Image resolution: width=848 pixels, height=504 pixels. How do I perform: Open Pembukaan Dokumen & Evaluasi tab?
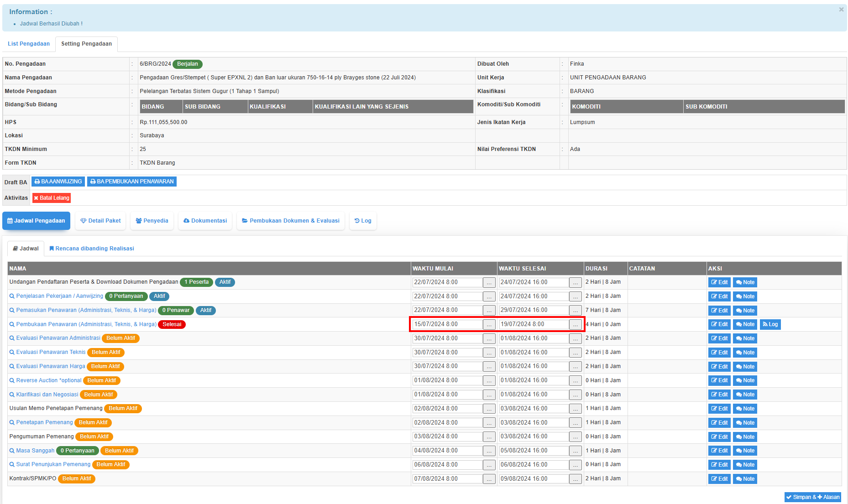pyautogui.click(x=290, y=221)
